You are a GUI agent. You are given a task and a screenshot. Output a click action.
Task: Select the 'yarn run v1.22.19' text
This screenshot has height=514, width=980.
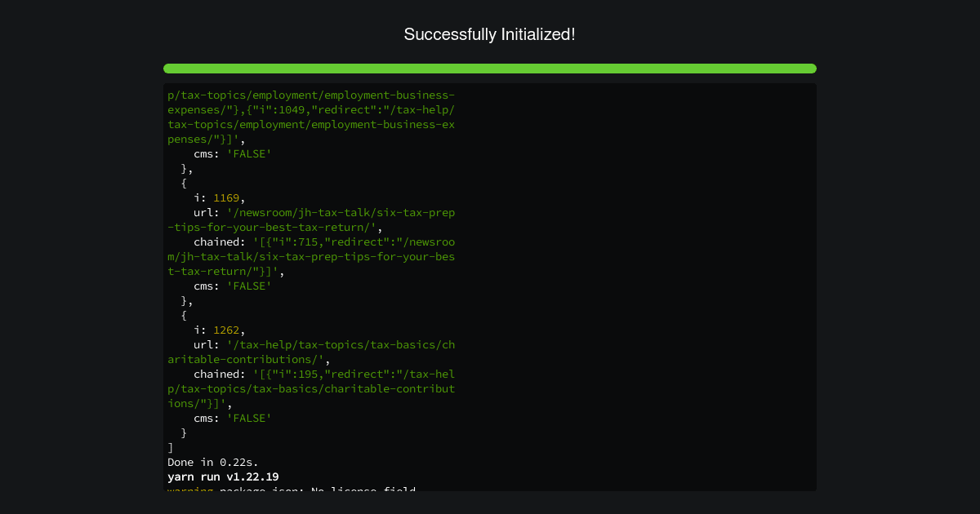[222, 476]
